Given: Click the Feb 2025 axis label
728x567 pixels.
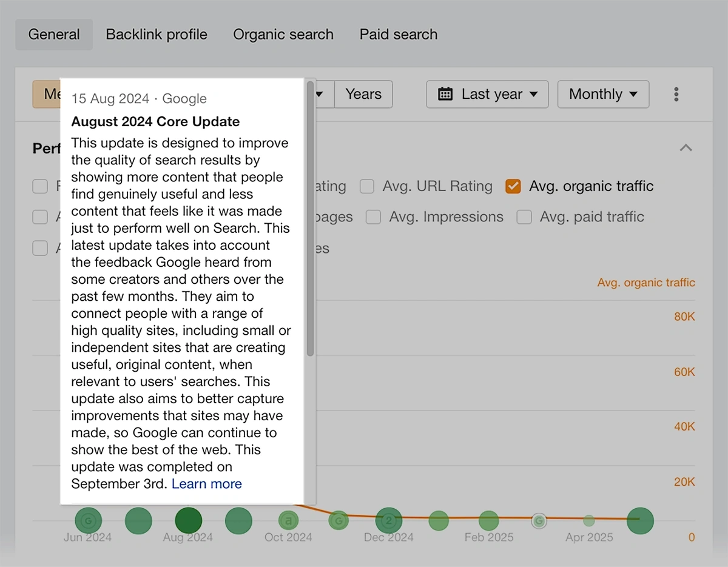Looking at the screenshot, I should (489, 537).
